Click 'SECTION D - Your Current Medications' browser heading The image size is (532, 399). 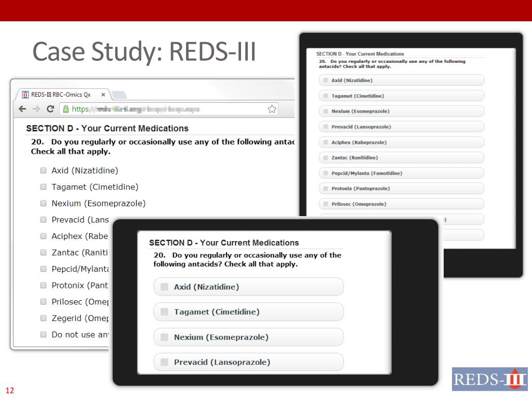point(107,128)
